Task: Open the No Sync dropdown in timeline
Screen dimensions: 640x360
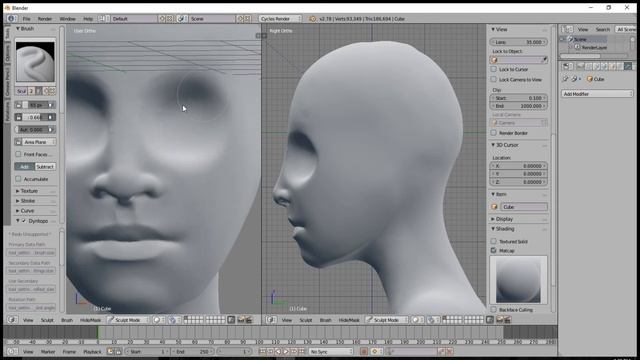Action: tap(331, 351)
